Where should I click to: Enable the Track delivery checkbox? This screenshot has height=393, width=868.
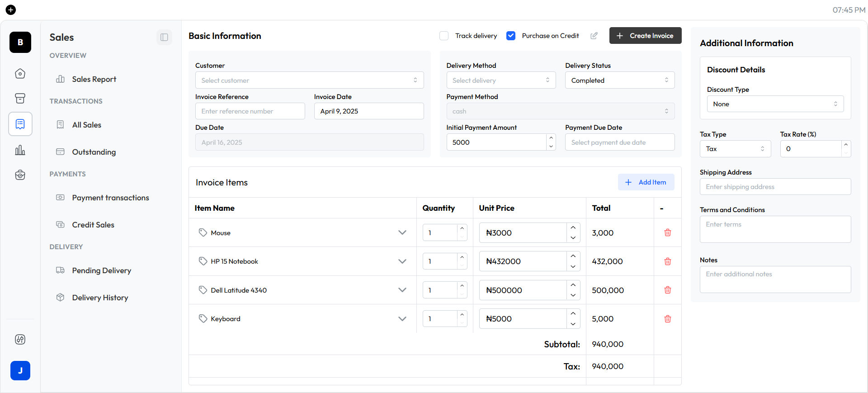pos(444,36)
